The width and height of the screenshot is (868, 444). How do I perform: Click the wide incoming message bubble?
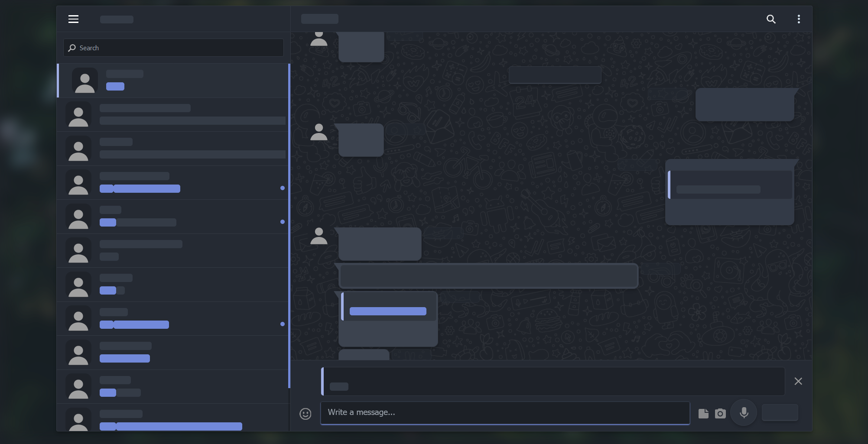tap(488, 275)
